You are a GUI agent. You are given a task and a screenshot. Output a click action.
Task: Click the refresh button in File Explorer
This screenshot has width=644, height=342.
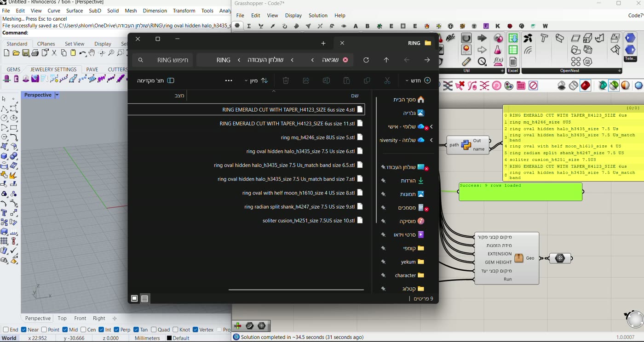366,60
